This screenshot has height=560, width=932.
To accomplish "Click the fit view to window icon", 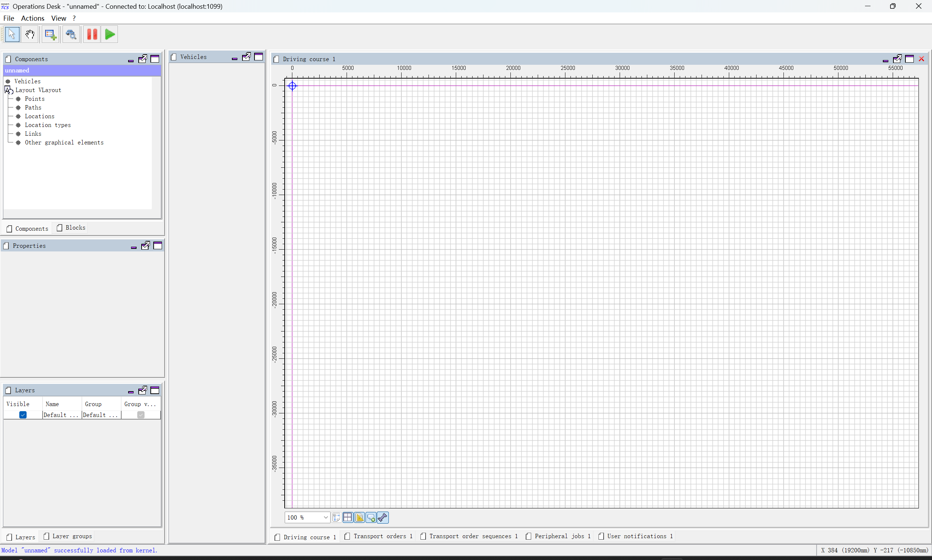I will pos(336,517).
